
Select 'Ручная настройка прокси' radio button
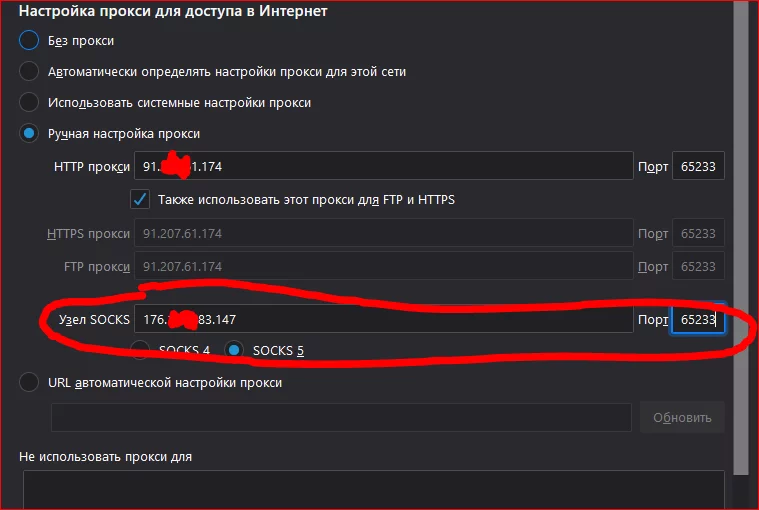29,133
